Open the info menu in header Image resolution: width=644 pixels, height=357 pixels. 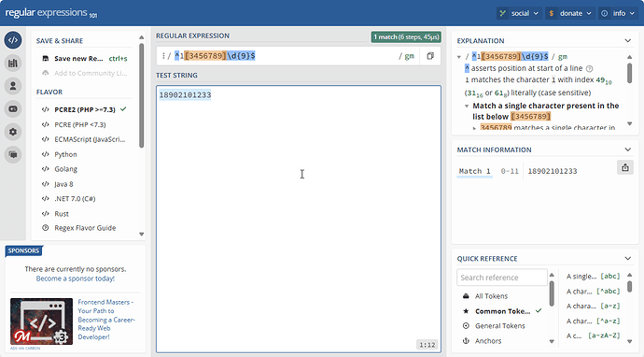618,13
